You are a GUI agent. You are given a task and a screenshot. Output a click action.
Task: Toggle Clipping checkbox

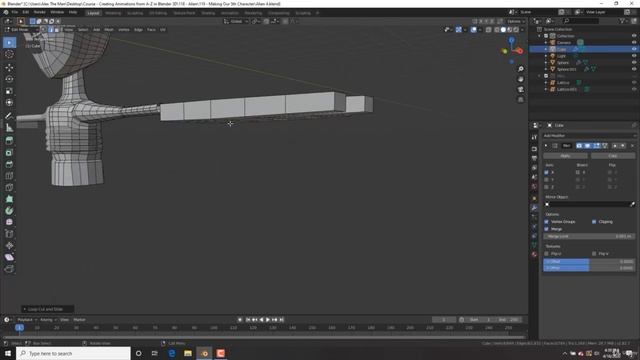tap(594, 222)
